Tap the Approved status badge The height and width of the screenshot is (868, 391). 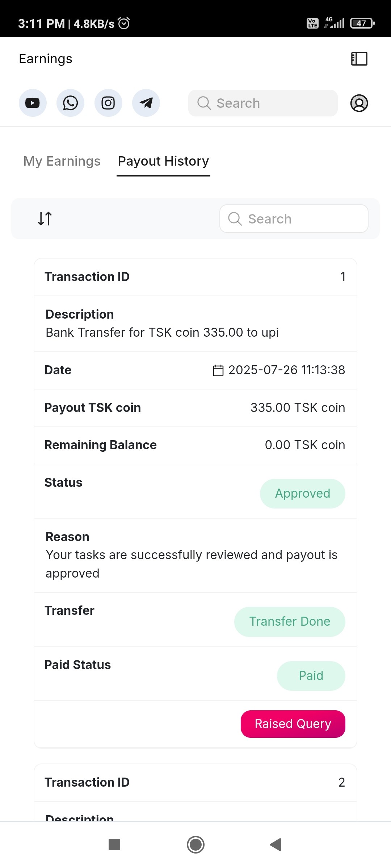point(302,493)
